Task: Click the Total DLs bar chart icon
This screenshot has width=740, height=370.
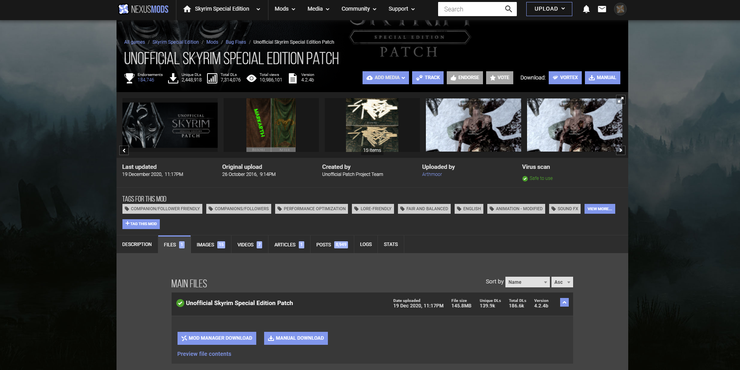Action: pyautogui.click(x=212, y=78)
